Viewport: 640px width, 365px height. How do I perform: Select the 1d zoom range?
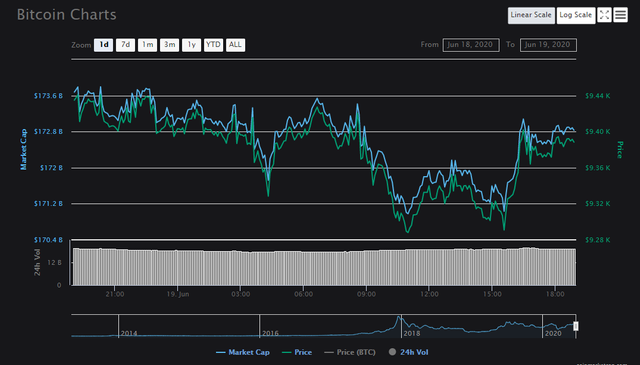tap(104, 45)
